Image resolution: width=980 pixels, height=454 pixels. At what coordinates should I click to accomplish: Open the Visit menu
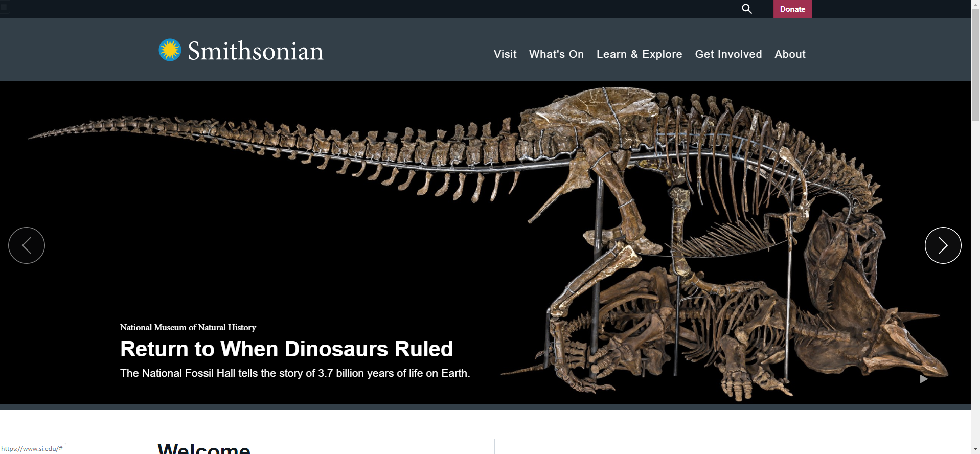point(505,54)
